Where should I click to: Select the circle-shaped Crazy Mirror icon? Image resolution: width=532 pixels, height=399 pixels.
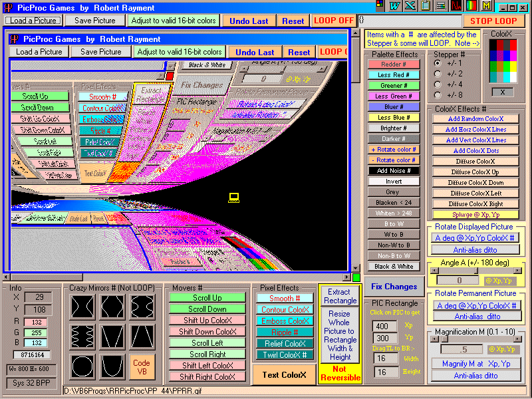pos(82,366)
